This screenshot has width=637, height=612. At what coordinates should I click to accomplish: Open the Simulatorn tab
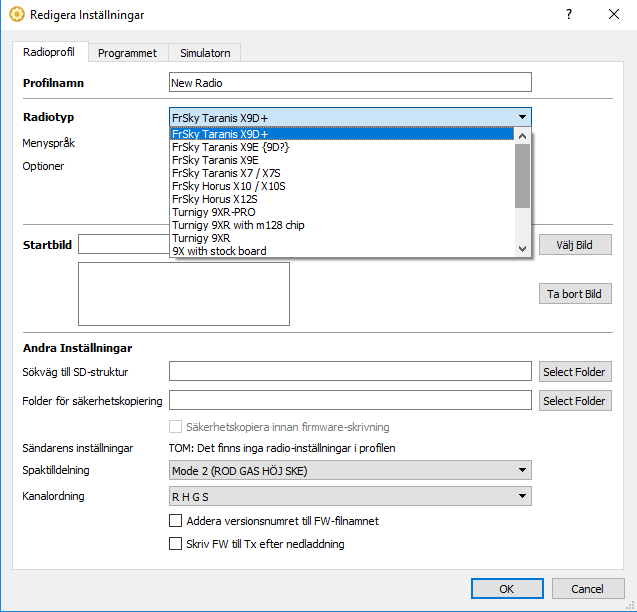204,53
